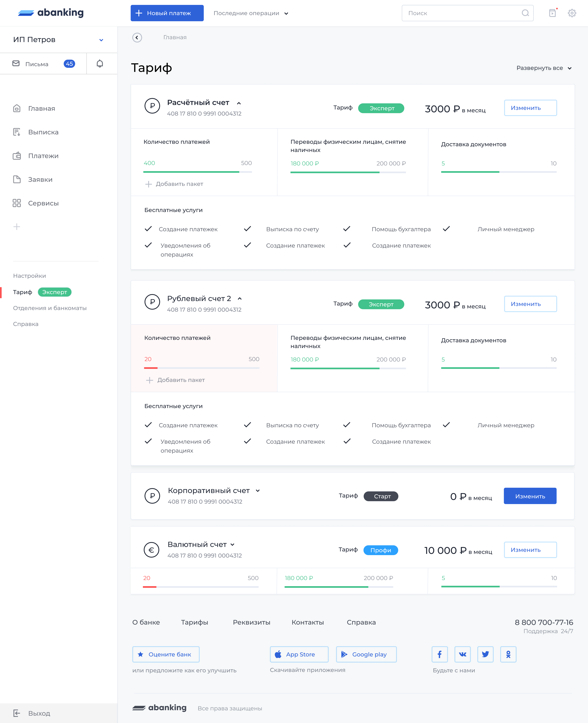Click the home icon for Главная
Image resolution: width=588 pixels, height=723 pixels.
coord(17,108)
